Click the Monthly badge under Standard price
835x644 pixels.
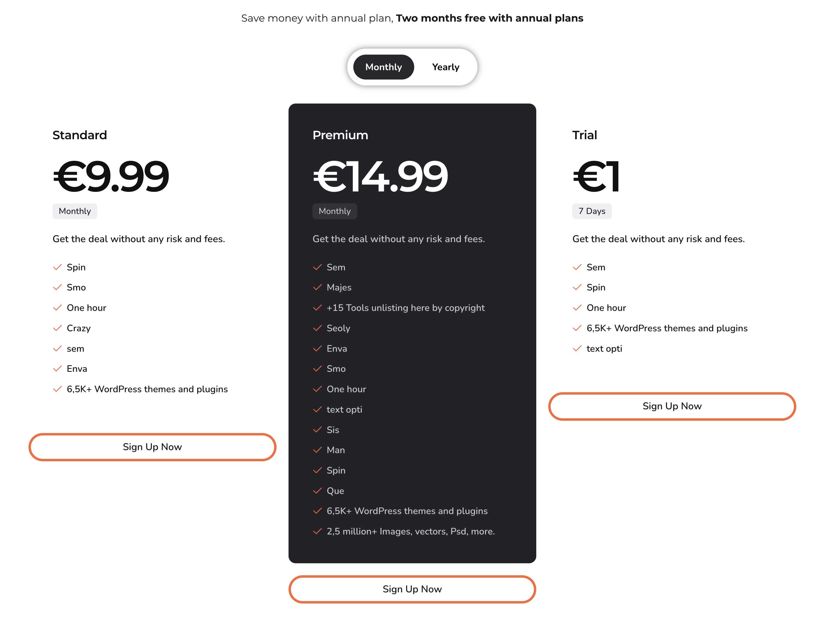tap(75, 211)
